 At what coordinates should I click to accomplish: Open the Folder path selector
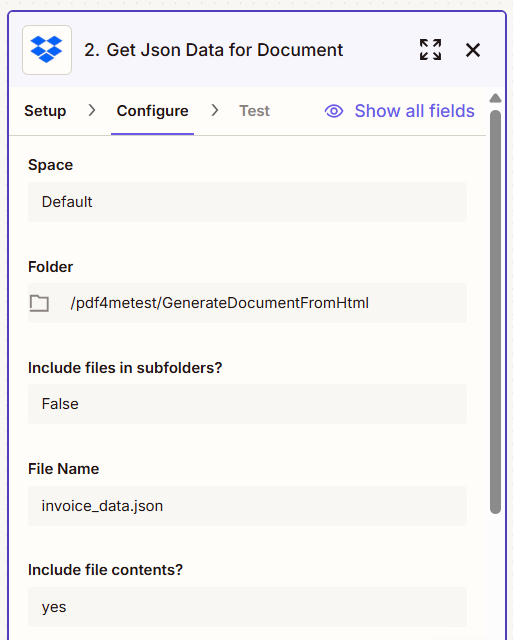click(x=247, y=303)
